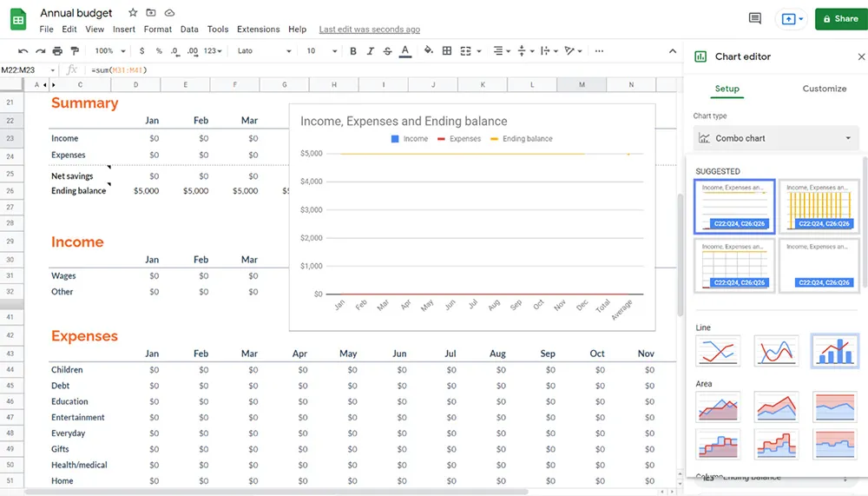Open the Extensions menu
The height and width of the screenshot is (496, 868).
258,30
